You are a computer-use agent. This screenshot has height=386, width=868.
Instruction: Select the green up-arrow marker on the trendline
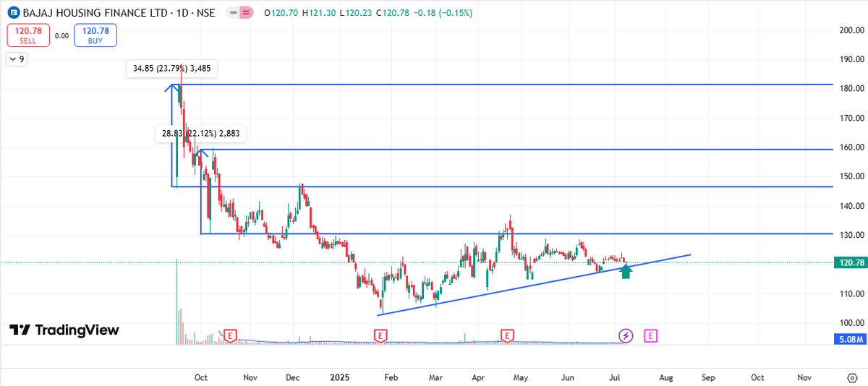point(626,271)
